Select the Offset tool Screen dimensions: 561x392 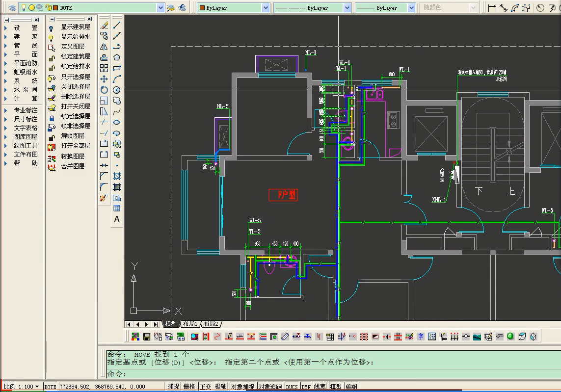104,57
